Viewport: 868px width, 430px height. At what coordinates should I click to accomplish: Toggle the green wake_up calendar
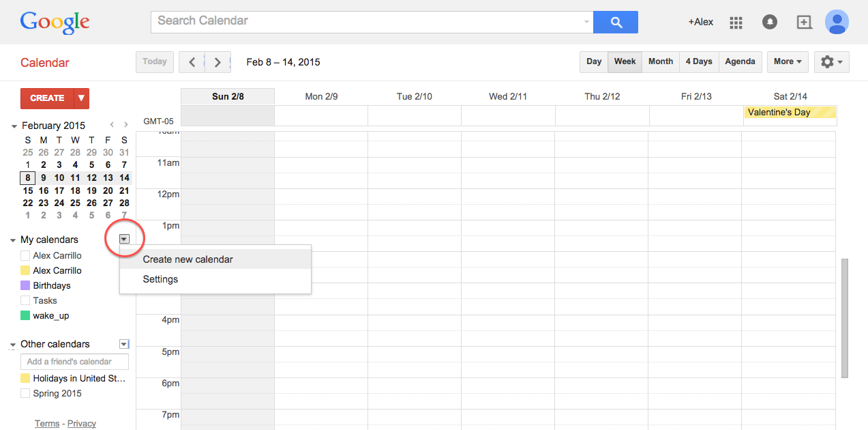pyautogui.click(x=25, y=315)
